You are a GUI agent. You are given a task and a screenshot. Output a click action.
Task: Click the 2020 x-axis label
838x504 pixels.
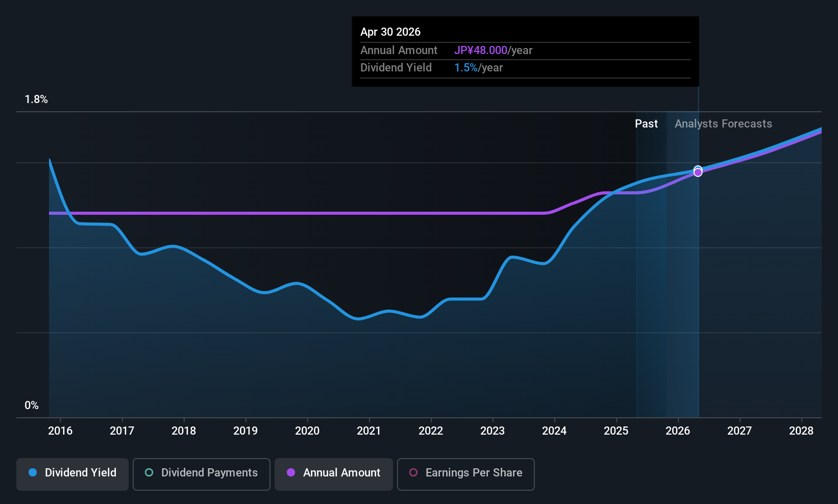click(307, 431)
